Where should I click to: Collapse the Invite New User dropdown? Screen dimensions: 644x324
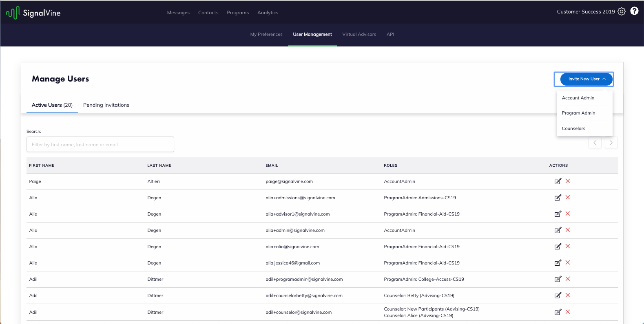586,79
